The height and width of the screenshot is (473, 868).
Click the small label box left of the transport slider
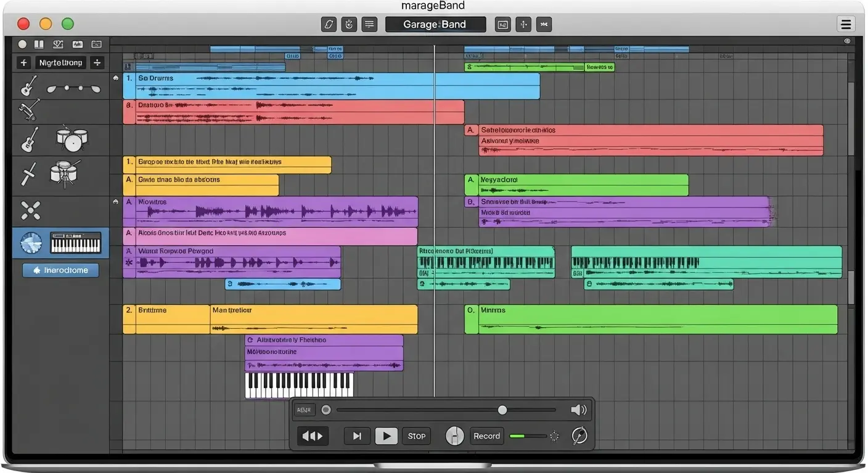305,410
